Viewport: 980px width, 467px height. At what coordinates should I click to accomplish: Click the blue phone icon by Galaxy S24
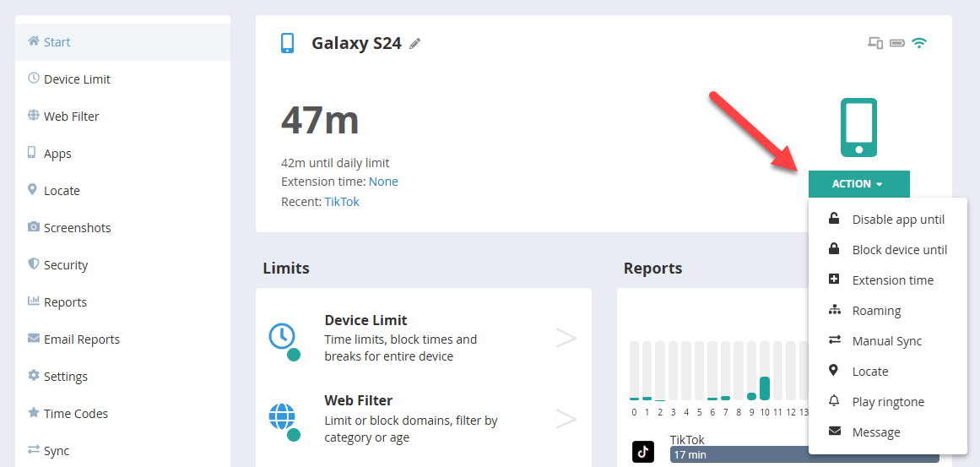coord(288,43)
